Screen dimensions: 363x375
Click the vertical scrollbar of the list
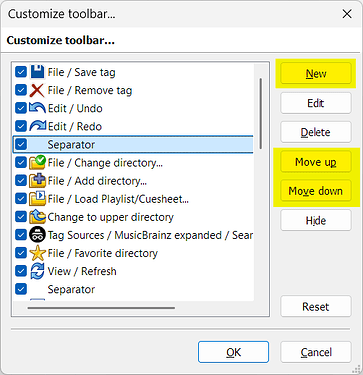tap(260, 113)
